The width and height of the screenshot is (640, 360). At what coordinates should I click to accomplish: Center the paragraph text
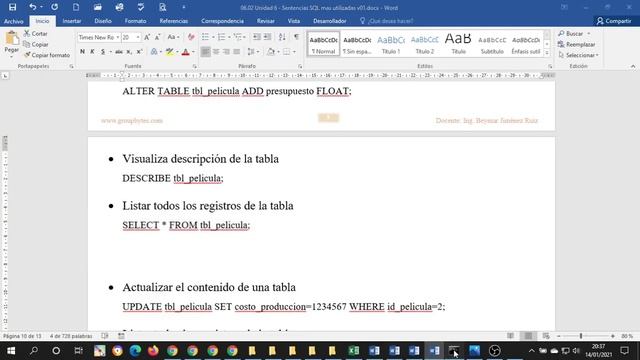pos(216,51)
